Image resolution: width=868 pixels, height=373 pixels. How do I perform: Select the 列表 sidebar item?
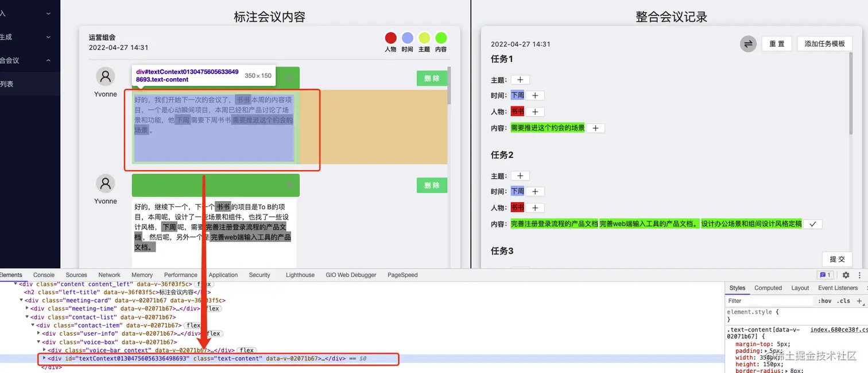tap(30, 84)
